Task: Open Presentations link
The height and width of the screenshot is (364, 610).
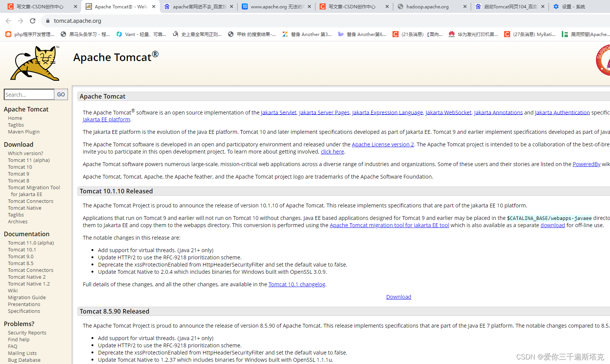Action: point(24,304)
